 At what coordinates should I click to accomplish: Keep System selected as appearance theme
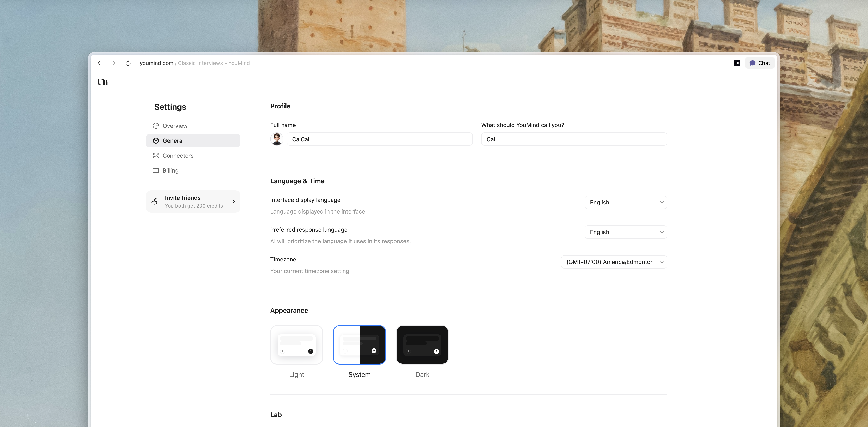coord(359,345)
